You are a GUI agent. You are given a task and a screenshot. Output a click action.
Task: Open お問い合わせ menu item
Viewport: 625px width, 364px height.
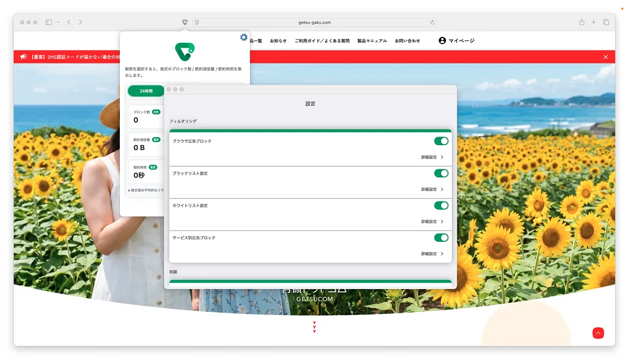click(407, 41)
